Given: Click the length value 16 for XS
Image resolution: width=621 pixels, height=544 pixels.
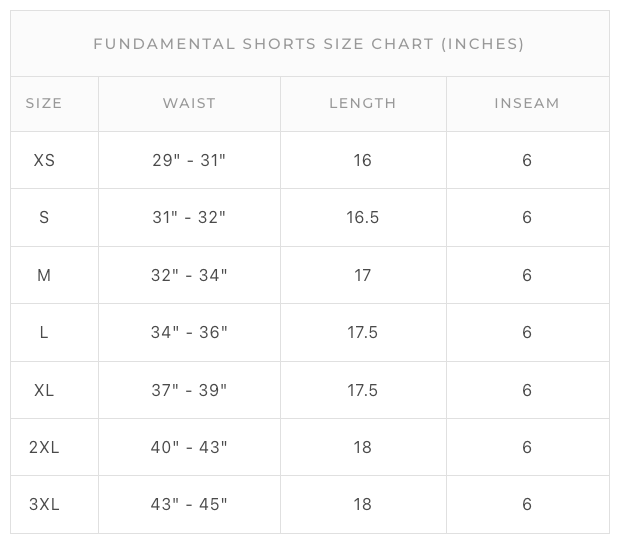Looking at the screenshot, I should tap(362, 160).
